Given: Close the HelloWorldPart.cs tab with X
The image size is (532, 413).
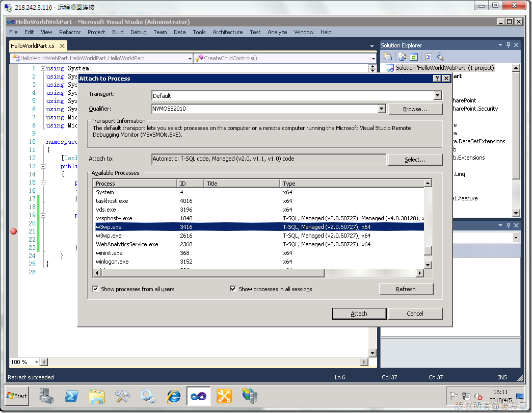Looking at the screenshot, I should (x=62, y=46).
